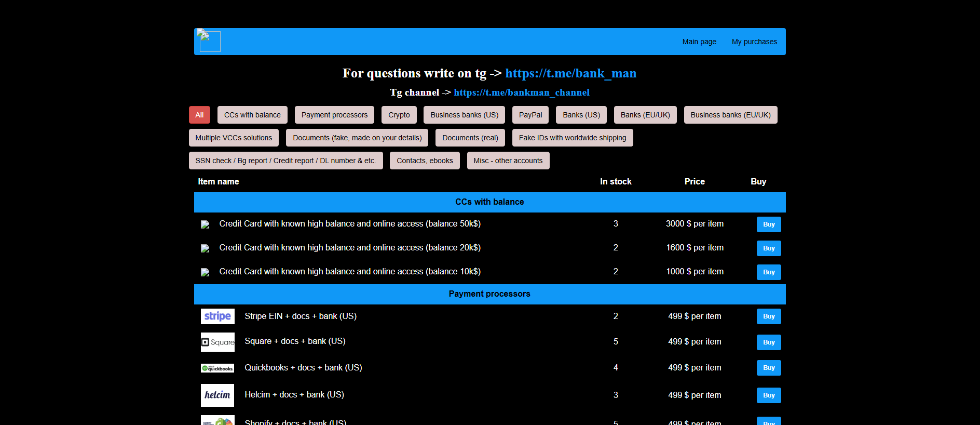Click the Quickbooks logo thumbnail
The height and width of the screenshot is (425, 980).
click(x=217, y=368)
